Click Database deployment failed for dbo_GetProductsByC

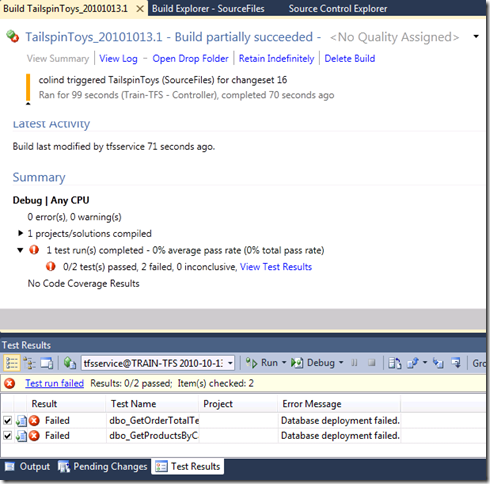(x=340, y=436)
